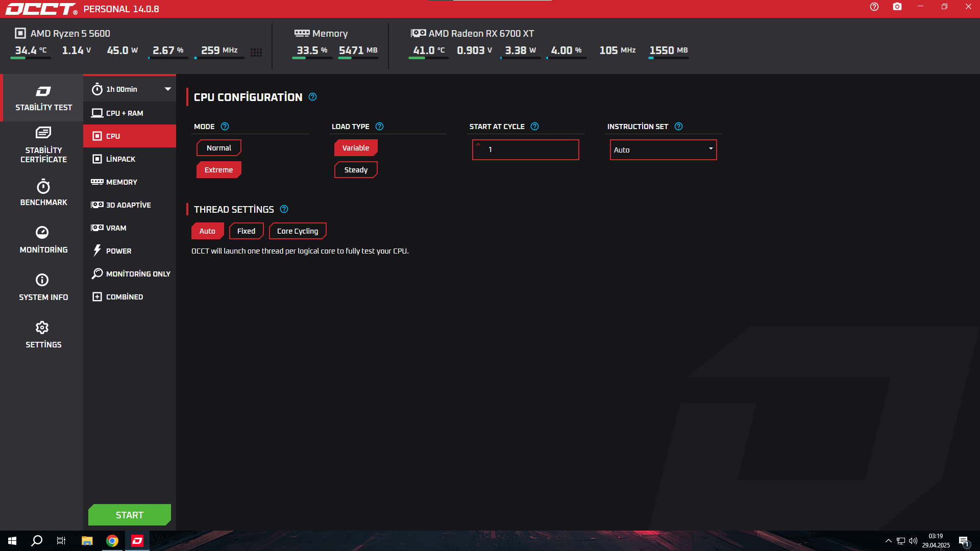The height and width of the screenshot is (551, 980).
Task: Select Steady load type
Action: [x=356, y=170]
